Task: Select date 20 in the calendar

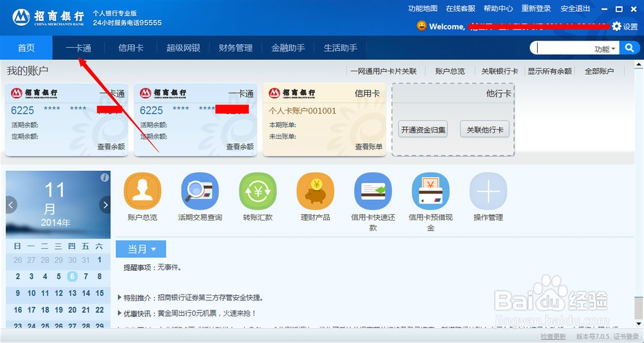Action: click(x=72, y=309)
